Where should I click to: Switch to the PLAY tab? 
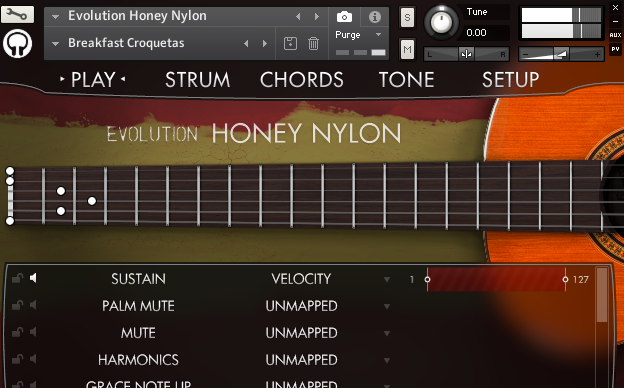click(93, 80)
